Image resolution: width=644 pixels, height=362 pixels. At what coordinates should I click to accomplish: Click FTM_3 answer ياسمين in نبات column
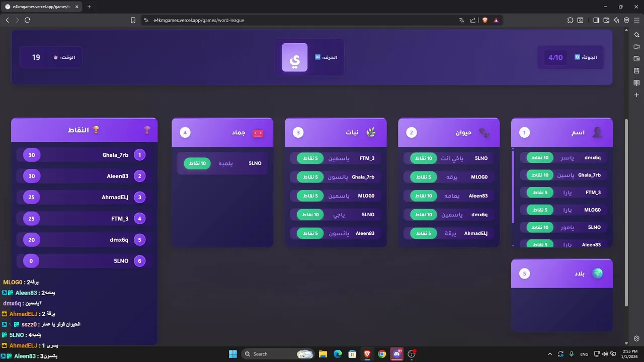(x=336, y=158)
